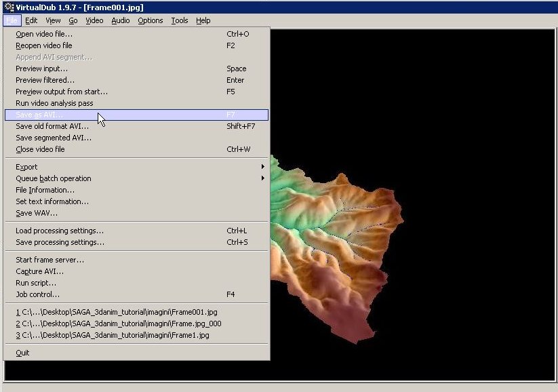Expand the Queue batch operation submenu
This screenshot has width=558, height=392.
tap(137, 178)
